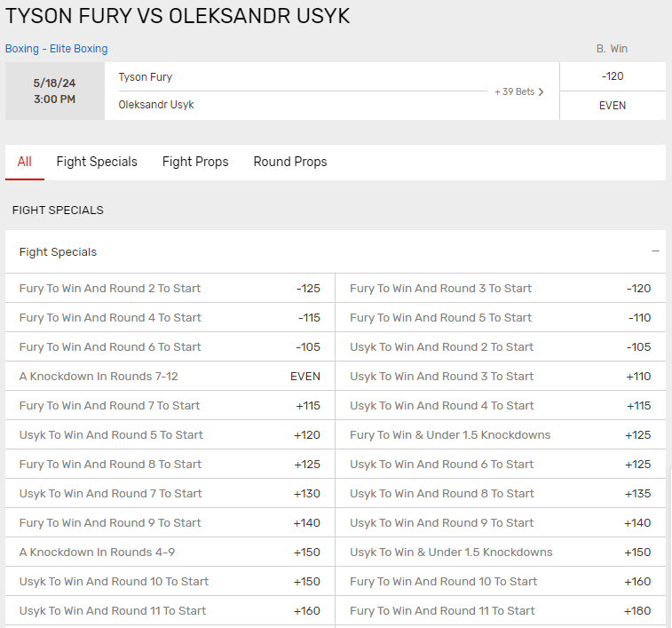This screenshot has height=628, width=672.
Task: Select Fury To Win And Round 3 To Start
Action: (501, 288)
